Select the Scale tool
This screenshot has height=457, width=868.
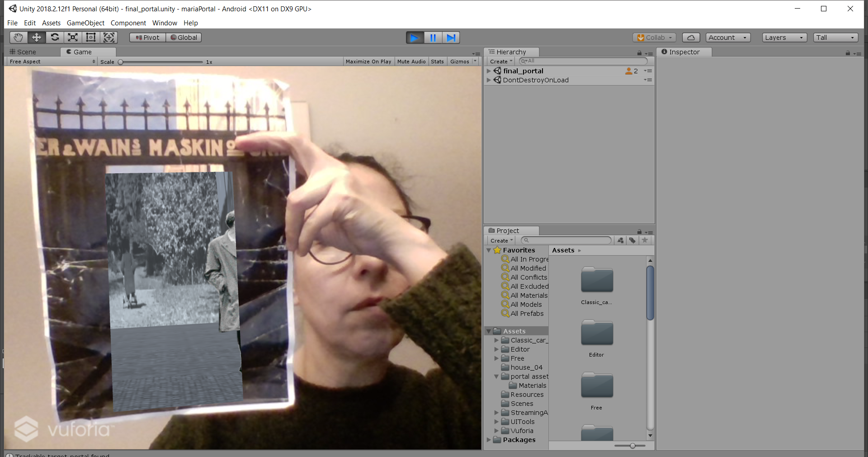73,38
